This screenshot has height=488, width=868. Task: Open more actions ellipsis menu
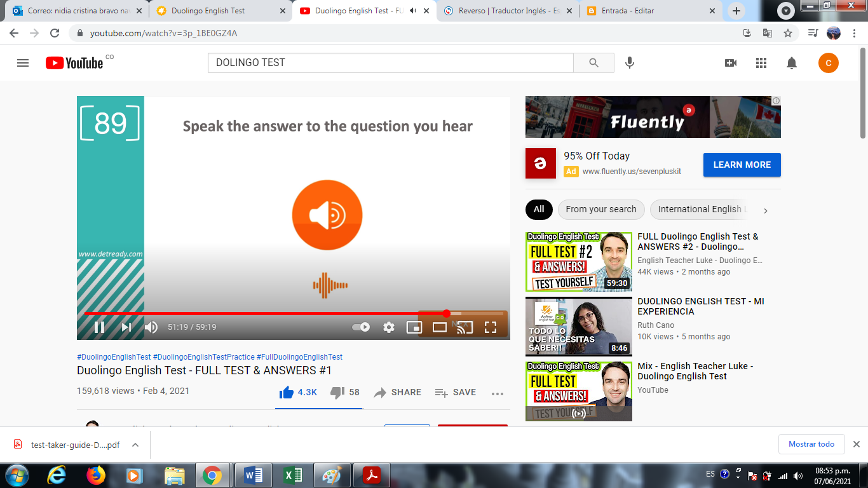[x=498, y=393]
